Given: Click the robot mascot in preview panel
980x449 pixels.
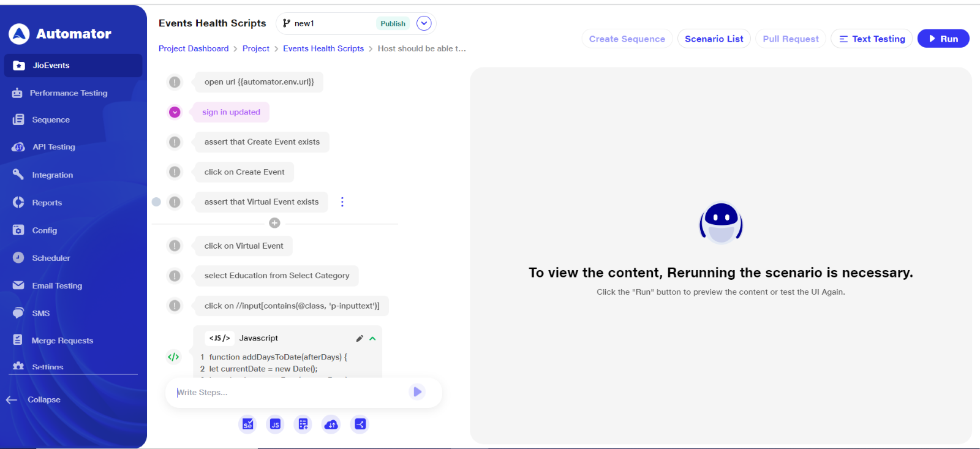Looking at the screenshot, I should (721, 223).
